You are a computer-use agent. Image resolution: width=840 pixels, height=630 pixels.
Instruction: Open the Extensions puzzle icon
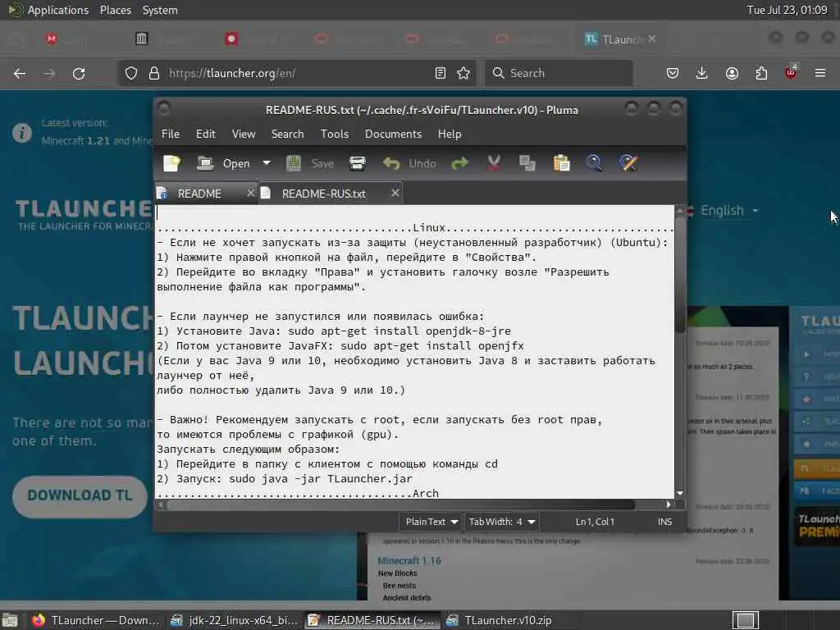coord(761,73)
